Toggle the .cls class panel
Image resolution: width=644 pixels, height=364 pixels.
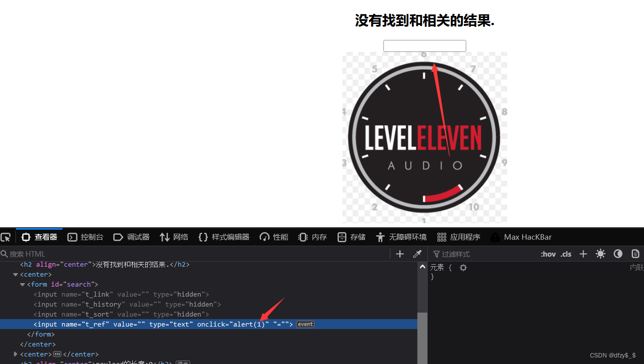point(566,254)
